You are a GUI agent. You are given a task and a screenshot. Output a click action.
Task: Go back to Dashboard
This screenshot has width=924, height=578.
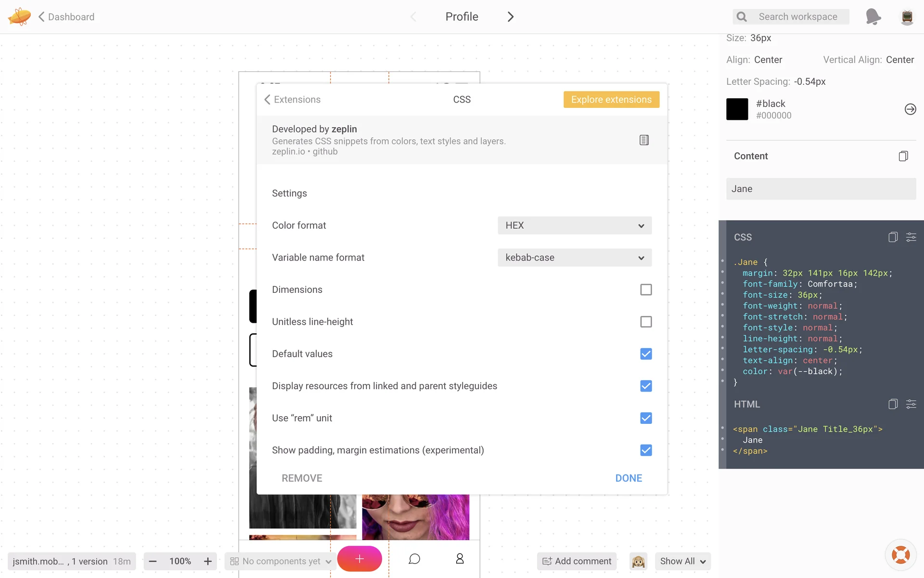pos(66,17)
